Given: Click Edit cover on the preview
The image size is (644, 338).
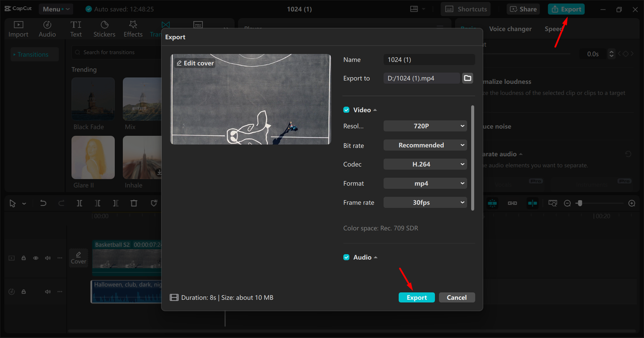Looking at the screenshot, I should coord(195,63).
